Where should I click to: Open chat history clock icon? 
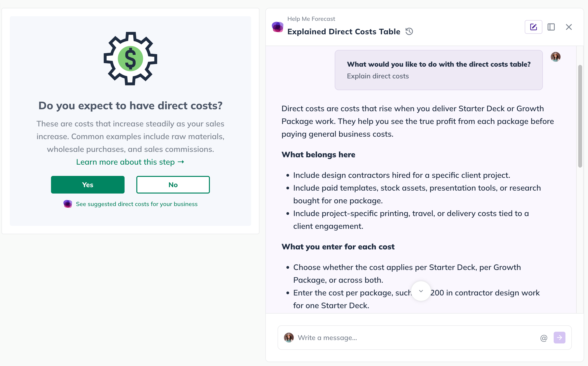coord(409,32)
